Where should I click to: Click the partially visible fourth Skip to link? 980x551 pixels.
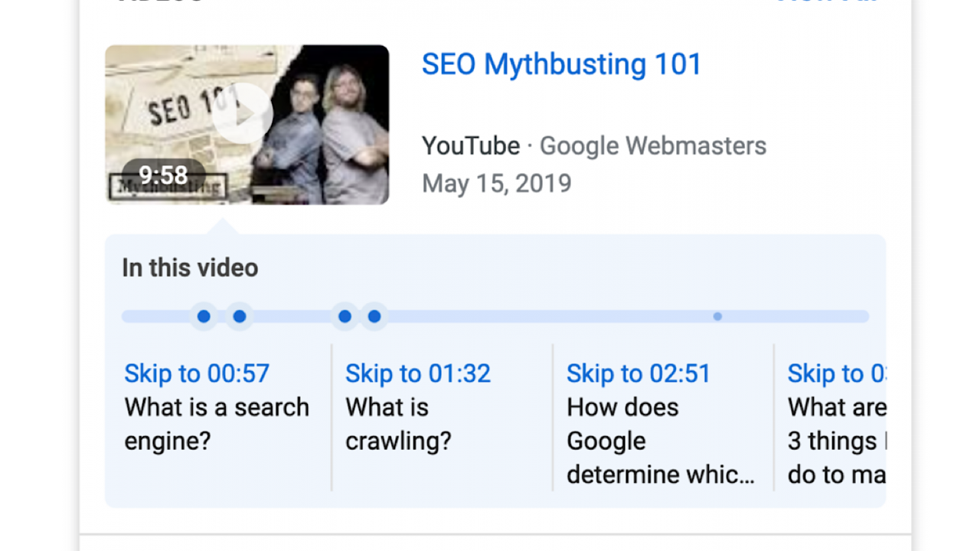836,373
